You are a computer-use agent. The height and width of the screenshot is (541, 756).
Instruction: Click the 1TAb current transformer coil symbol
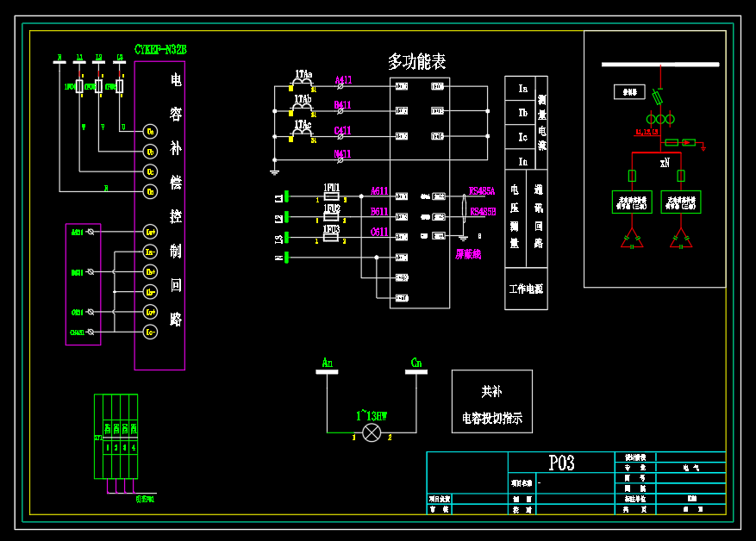point(303,108)
